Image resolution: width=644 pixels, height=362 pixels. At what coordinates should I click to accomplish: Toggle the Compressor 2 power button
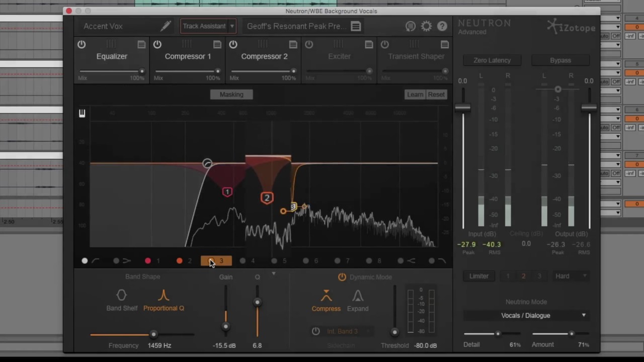tap(233, 45)
